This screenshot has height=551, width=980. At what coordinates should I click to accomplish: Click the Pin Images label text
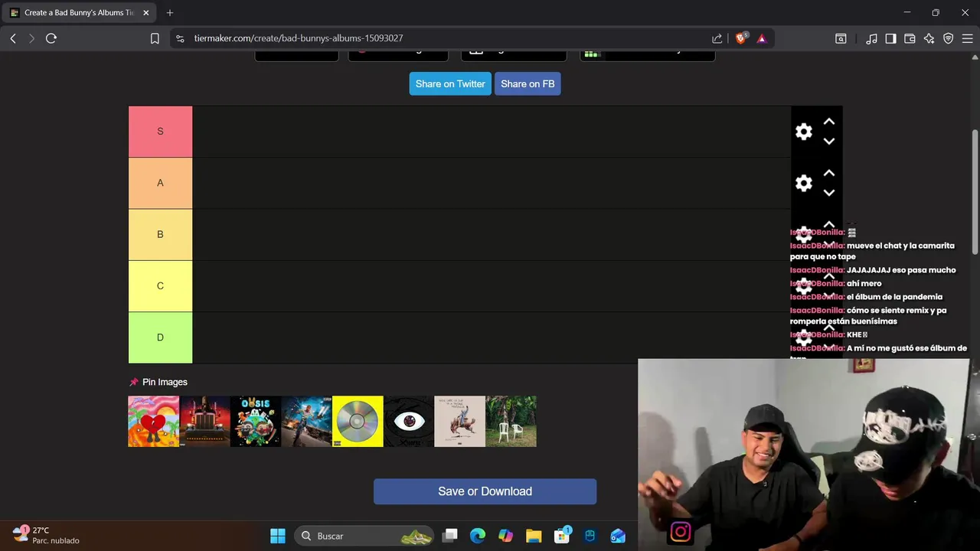point(165,382)
